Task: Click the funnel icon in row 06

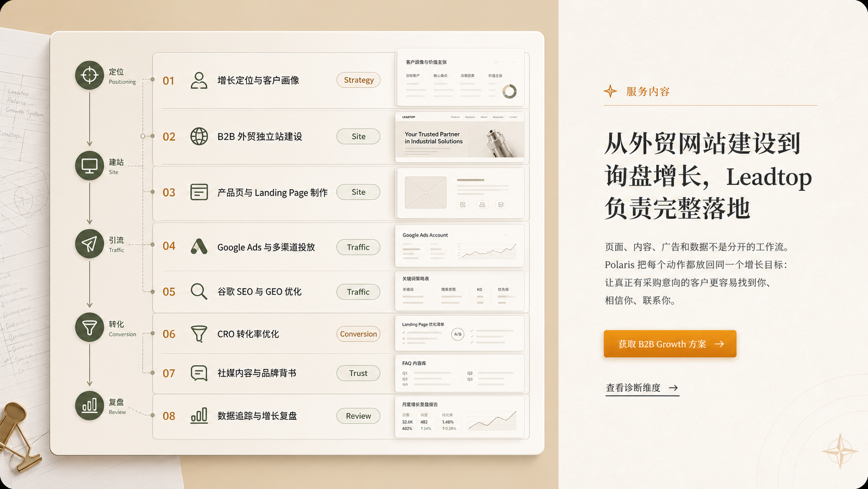Action: point(199,334)
